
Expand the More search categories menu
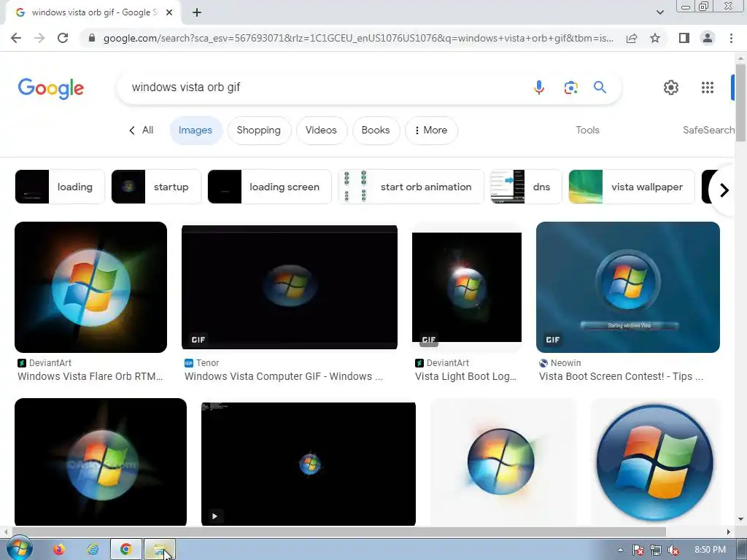(x=431, y=130)
